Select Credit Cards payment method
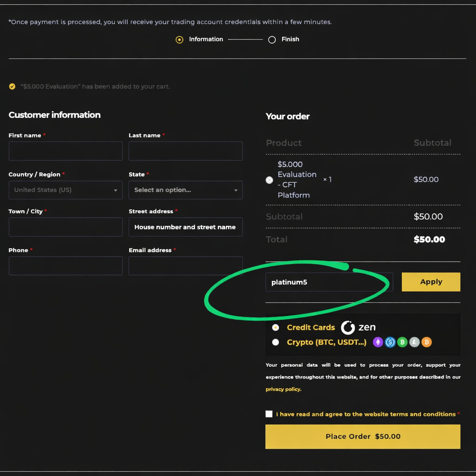This screenshot has width=476, height=476. pyautogui.click(x=276, y=328)
